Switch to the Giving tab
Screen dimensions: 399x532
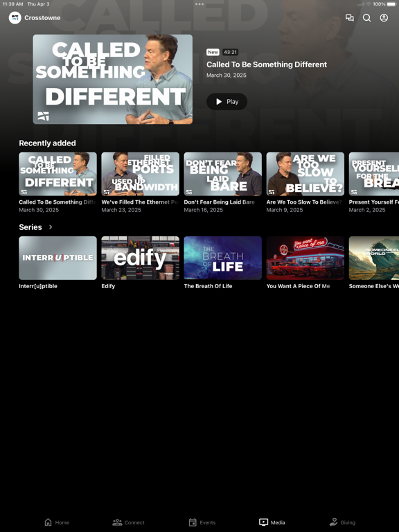click(x=343, y=522)
